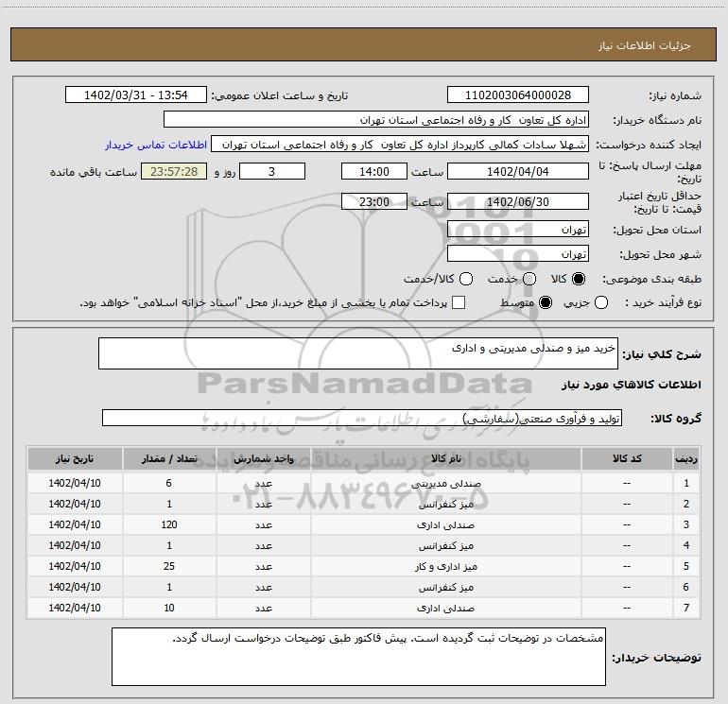This screenshot has width=728, height=704.
Task: Select میز کنفرانس in row 4
Action: pos(445,546)
